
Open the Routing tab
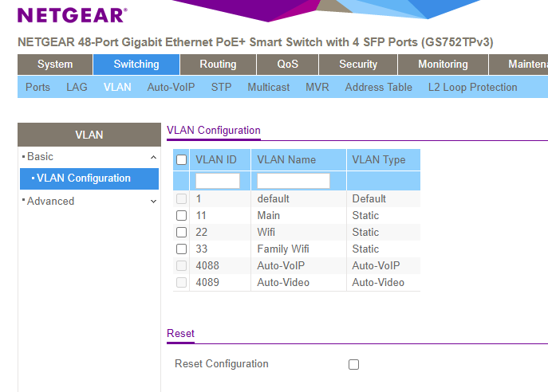218,65
